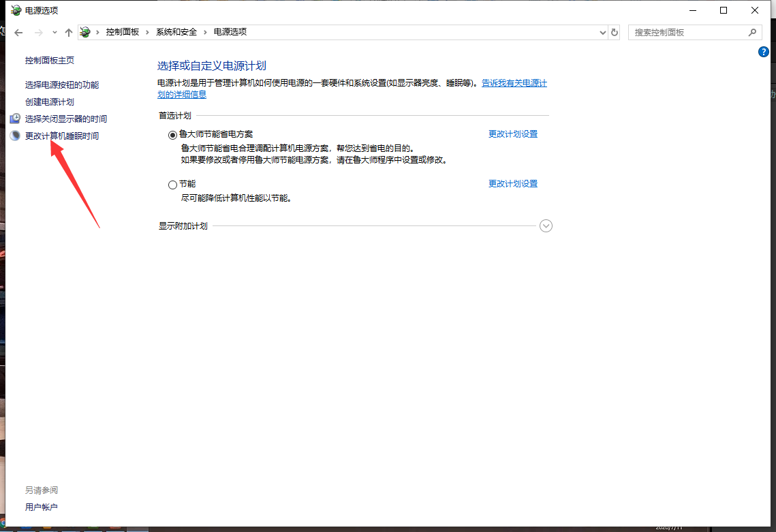Screen dimensions: 776x532
Task: Go to the 控制面板 breadcrumb
Action: pyautogui.click(x=122, y=32)
